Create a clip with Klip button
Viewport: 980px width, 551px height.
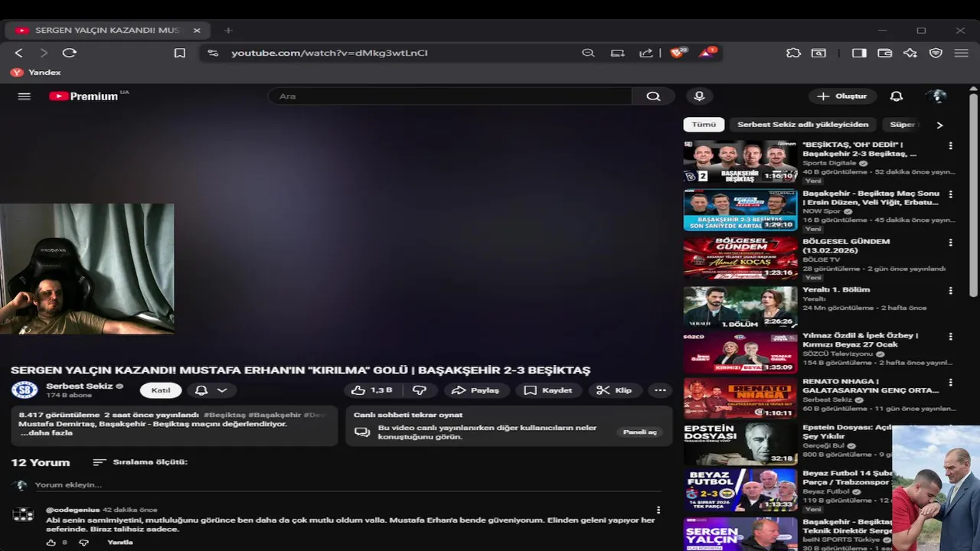click(x=614, y=390)
